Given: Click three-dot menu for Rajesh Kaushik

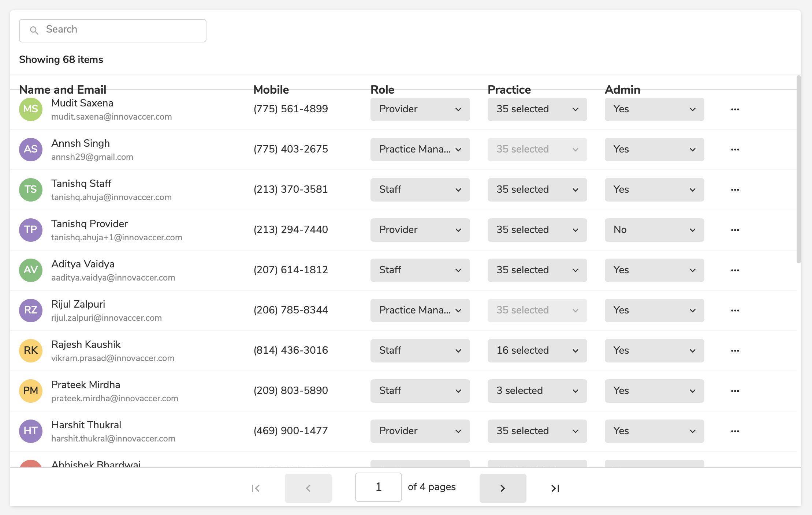Looking at the screenshot, I should 735,351.
